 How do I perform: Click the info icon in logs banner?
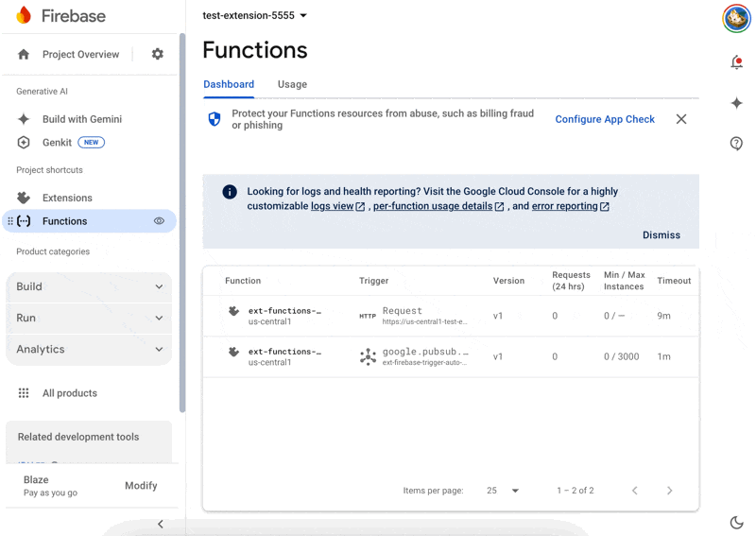[x=230, y=192]
